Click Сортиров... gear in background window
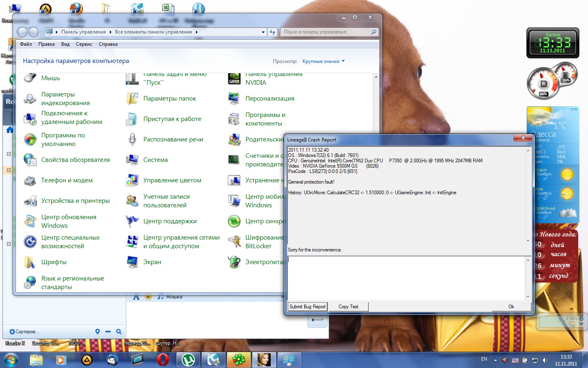 (x=12, y=332)
